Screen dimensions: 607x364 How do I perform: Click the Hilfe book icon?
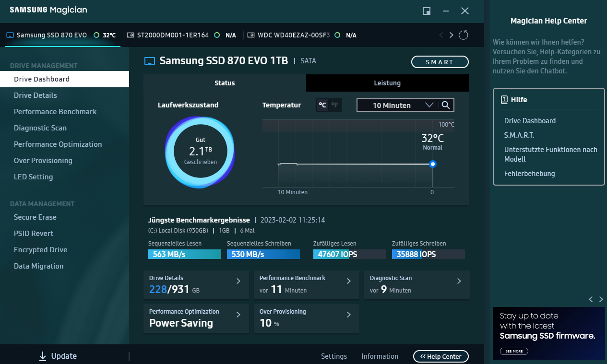[504, 100]
